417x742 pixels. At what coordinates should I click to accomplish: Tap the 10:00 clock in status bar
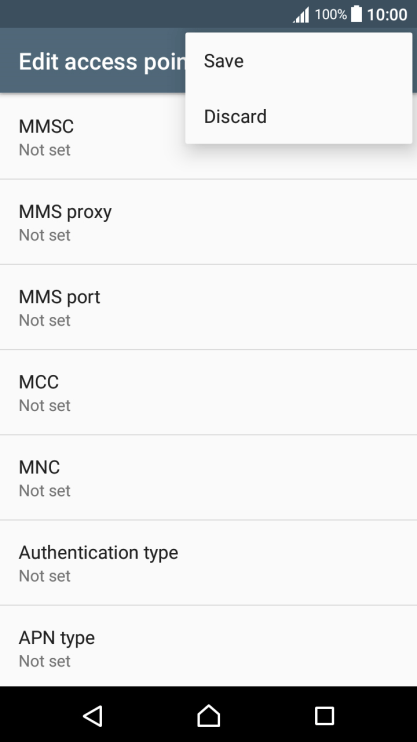click(387, 15)
